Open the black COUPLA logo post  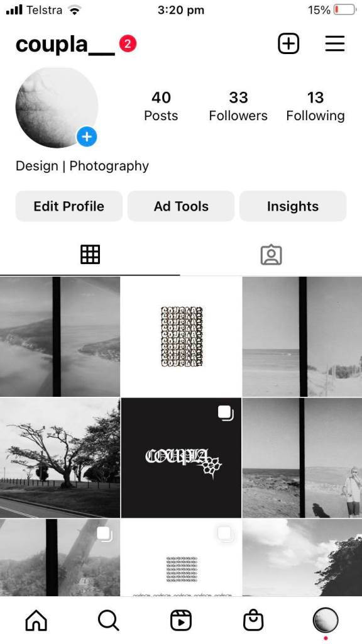pos(182,458)
